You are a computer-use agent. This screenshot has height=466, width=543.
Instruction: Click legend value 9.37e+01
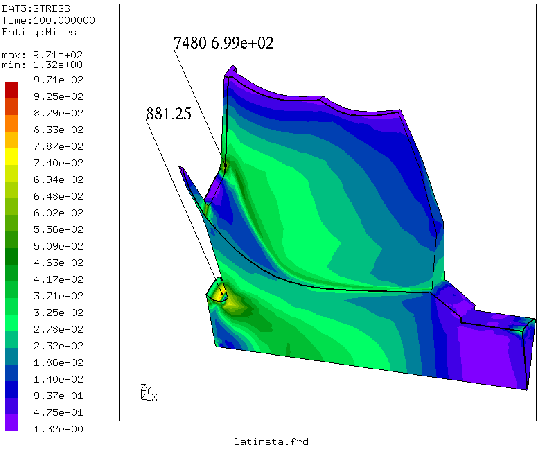[x=58, y=396]
